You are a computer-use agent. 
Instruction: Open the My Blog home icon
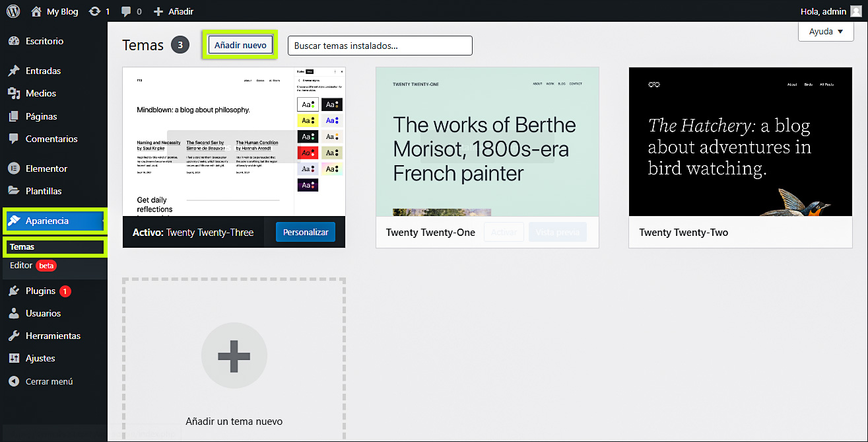[x=36, y=11]
